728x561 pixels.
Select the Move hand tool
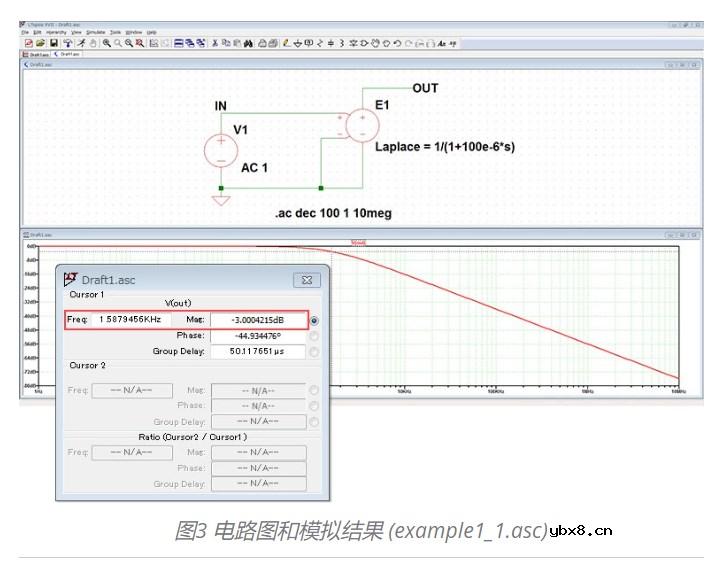pos(375,43)
